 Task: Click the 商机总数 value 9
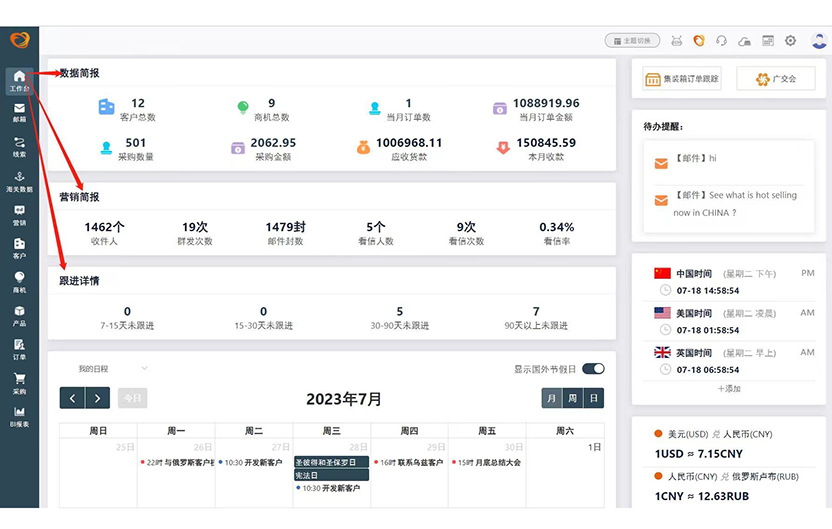(x=272, y=103)
